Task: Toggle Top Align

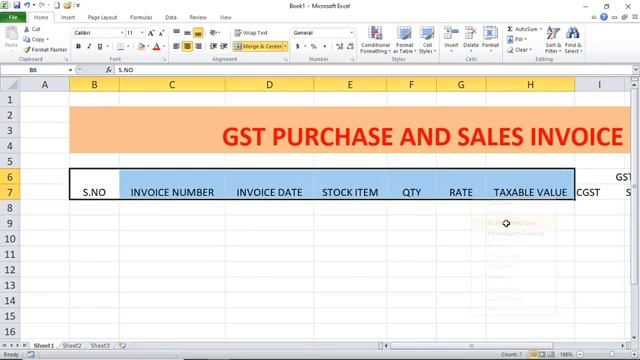Action: click(x=176, y=33)
